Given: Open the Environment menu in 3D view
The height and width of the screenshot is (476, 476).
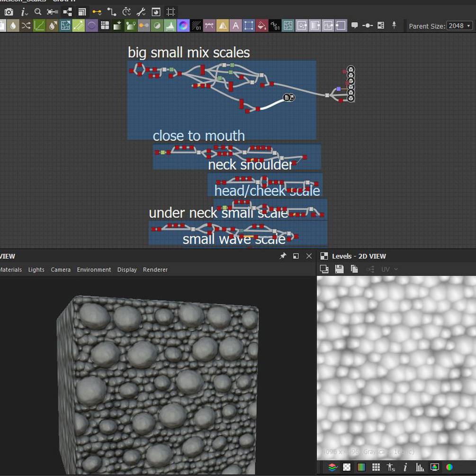Looking at the screenshot, I should [94, 269].
